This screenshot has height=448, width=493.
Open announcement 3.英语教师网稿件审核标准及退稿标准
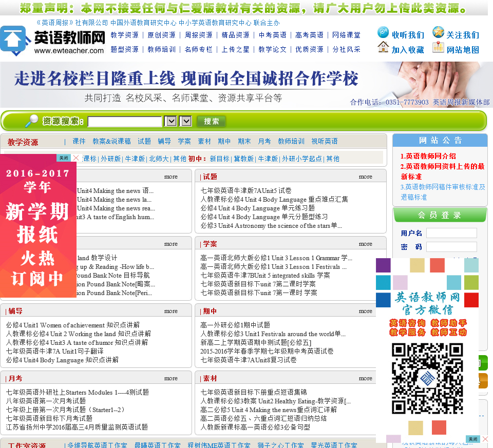[443, 192]
